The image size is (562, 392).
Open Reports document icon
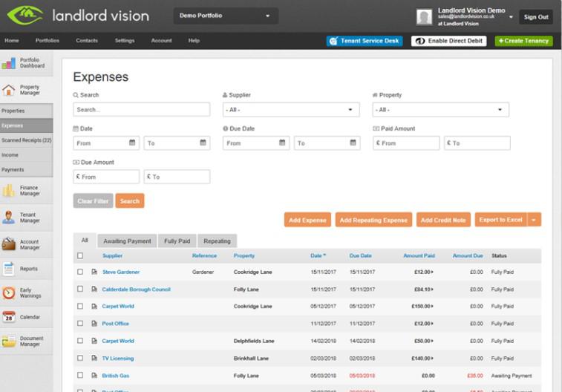pos(9,269)
